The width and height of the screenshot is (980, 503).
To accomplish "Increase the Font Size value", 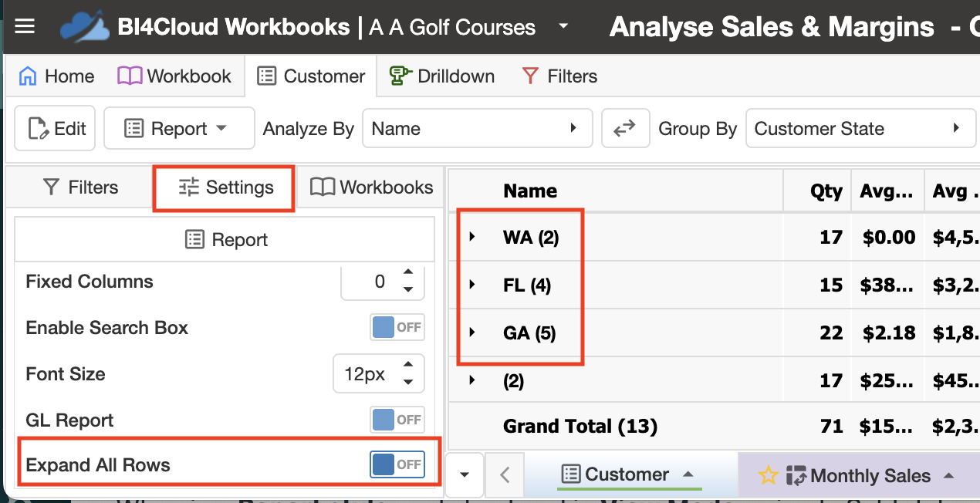I will pyautogui.click(x=408, y=363).
